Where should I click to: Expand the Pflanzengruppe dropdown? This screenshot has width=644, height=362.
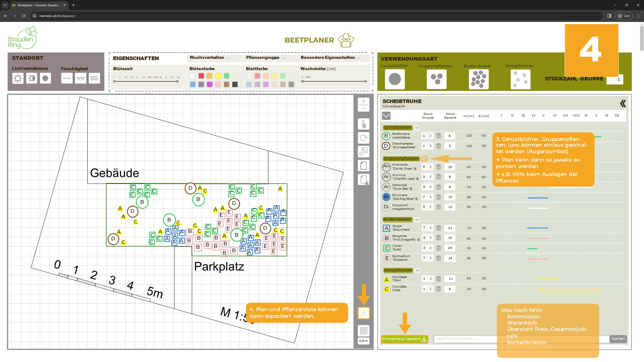point(265,58)
